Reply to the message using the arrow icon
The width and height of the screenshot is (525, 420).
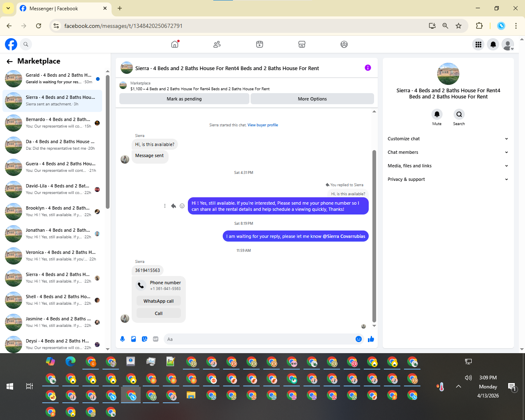point(173,206)
